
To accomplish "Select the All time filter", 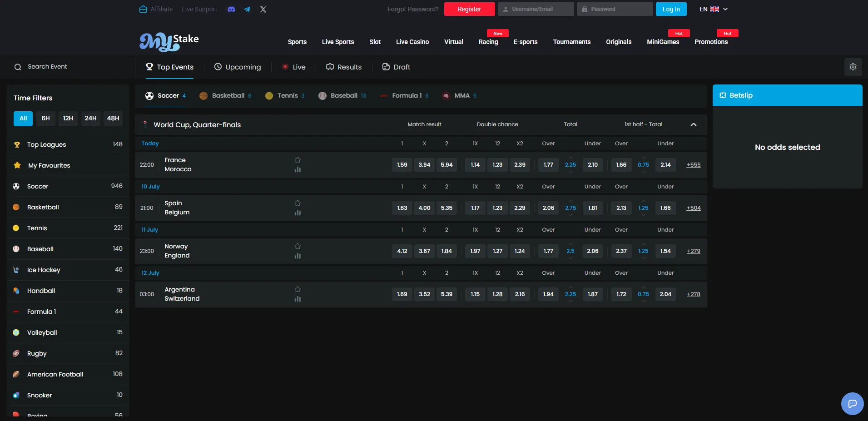I will (x=23, y=119).
